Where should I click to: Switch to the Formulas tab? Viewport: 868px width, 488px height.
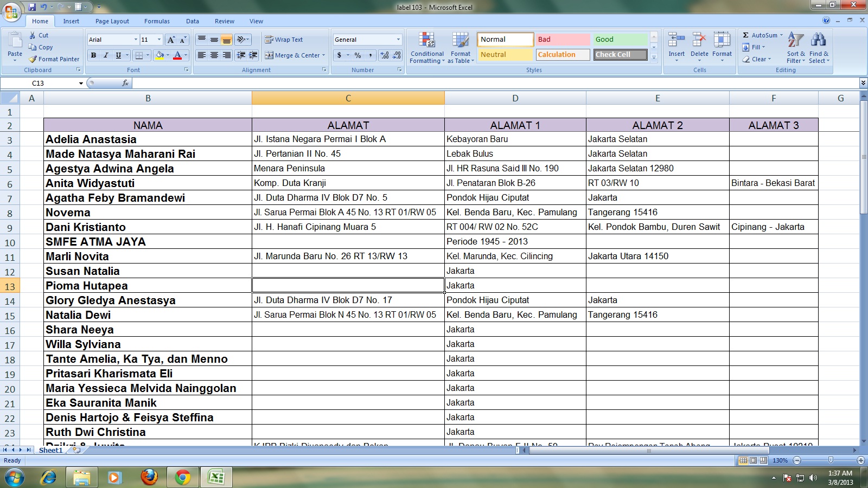click(157, 21)
